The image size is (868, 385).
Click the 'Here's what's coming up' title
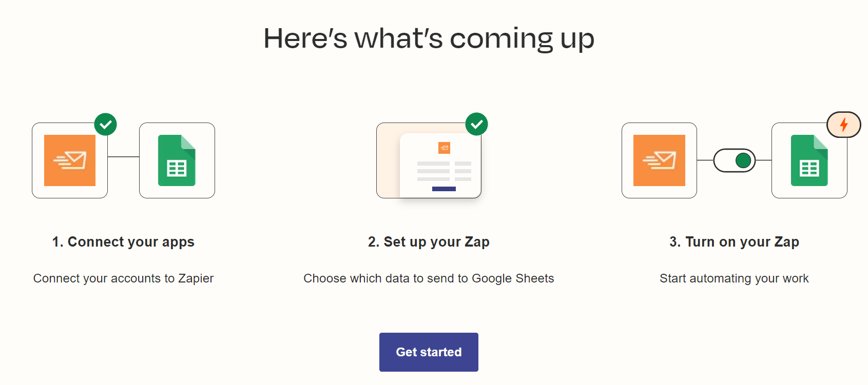click(x=429, y=38)
